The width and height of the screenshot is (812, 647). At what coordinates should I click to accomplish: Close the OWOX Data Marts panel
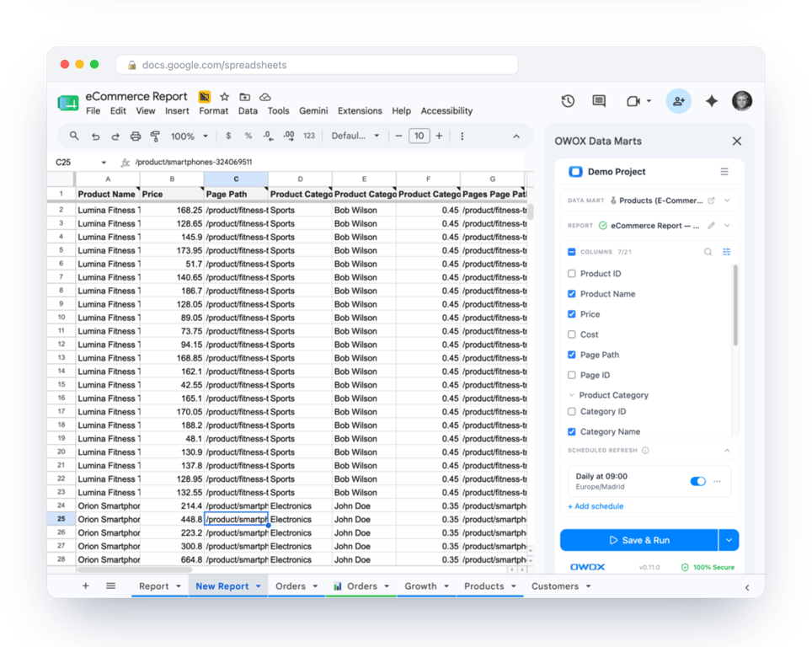pos(737,141)
